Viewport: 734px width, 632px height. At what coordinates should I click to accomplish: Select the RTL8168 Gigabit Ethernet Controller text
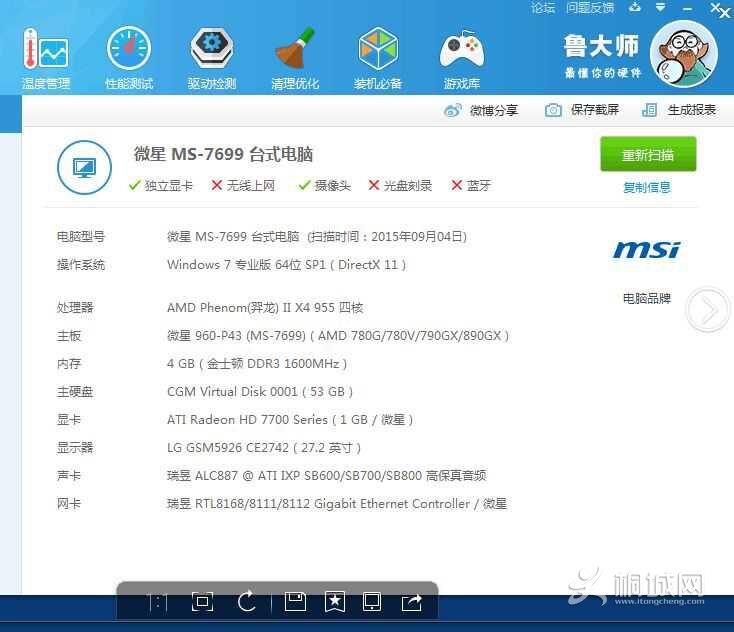pos(337,504)
